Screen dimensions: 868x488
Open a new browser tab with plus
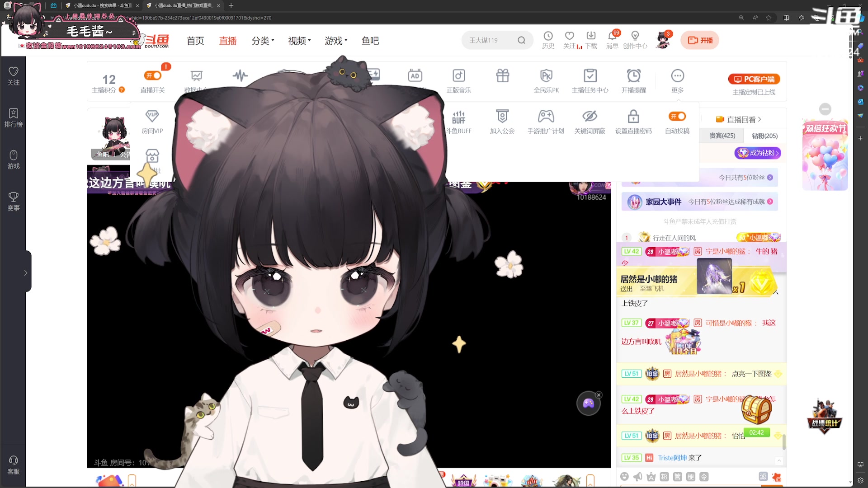(231, 5)
